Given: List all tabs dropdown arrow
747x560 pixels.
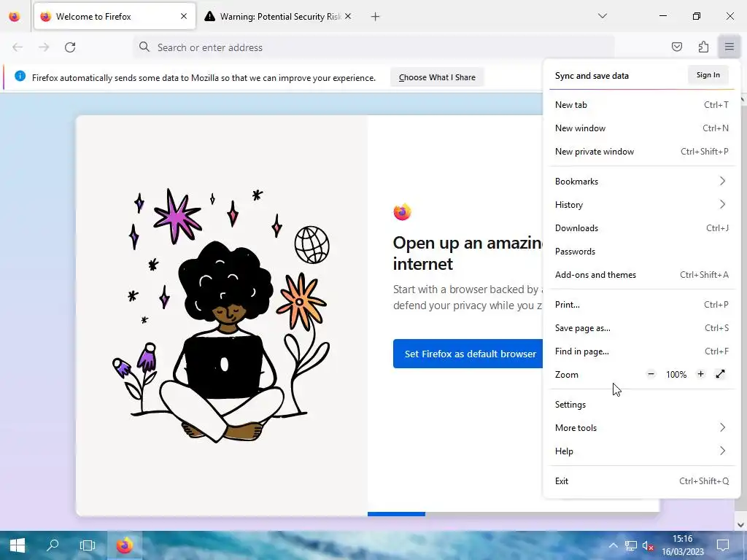Looking at the screenshot, I should [x=602, y=16].
